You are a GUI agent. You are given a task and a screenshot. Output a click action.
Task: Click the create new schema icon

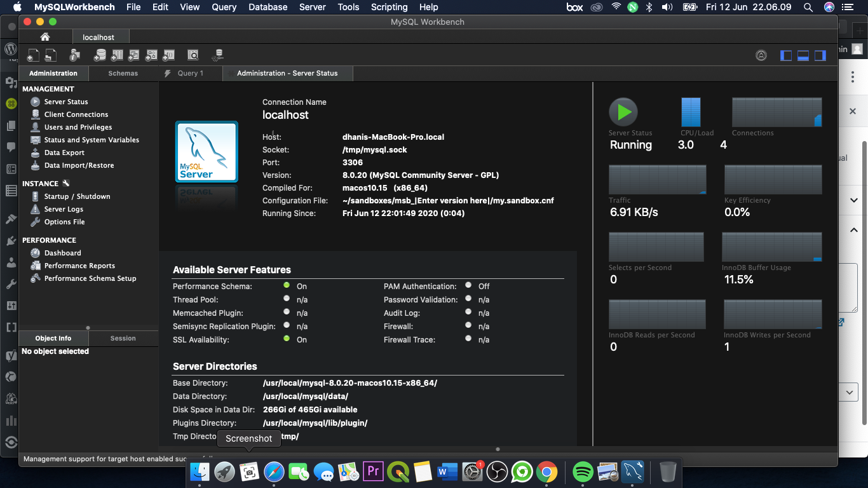click(x=100, y=55)
